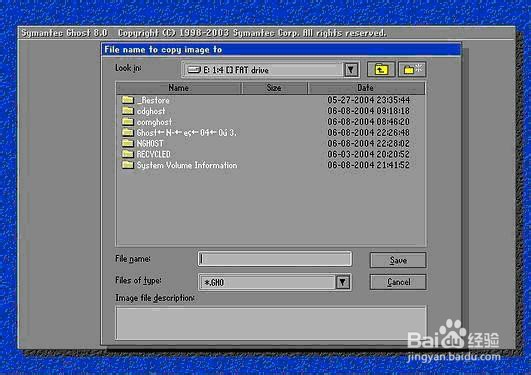
Task: Click the date 06-03-2004 20:20:52
Action: (x=368, y=154)
